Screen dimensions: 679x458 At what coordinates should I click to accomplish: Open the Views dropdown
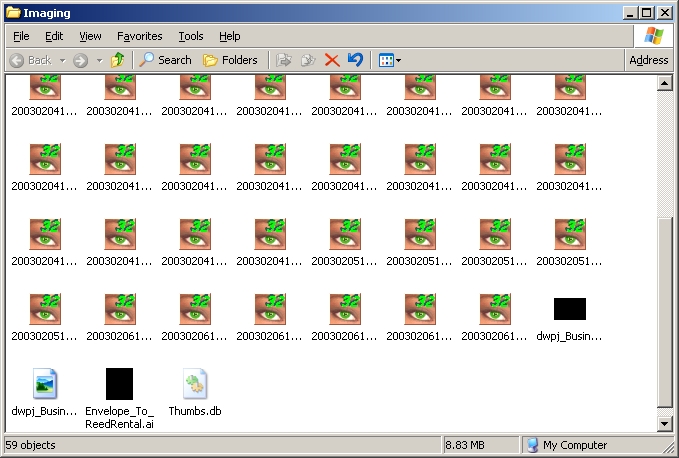390,60
